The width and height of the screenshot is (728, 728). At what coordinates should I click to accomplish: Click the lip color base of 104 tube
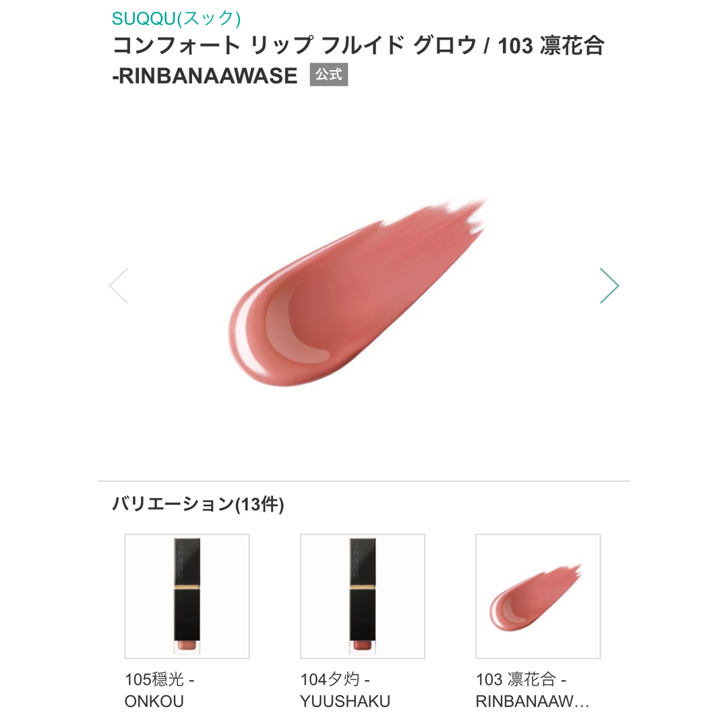click(363, 646)
